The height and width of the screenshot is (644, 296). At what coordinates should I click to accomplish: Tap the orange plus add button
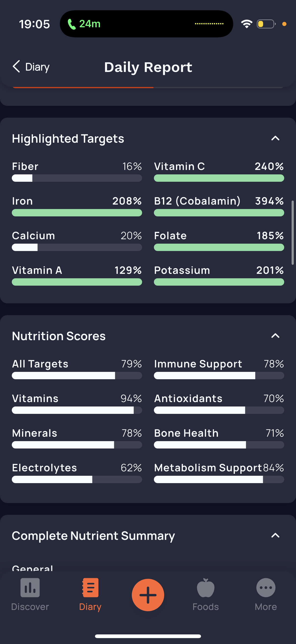pyautogui.click(x=148, y=595)
